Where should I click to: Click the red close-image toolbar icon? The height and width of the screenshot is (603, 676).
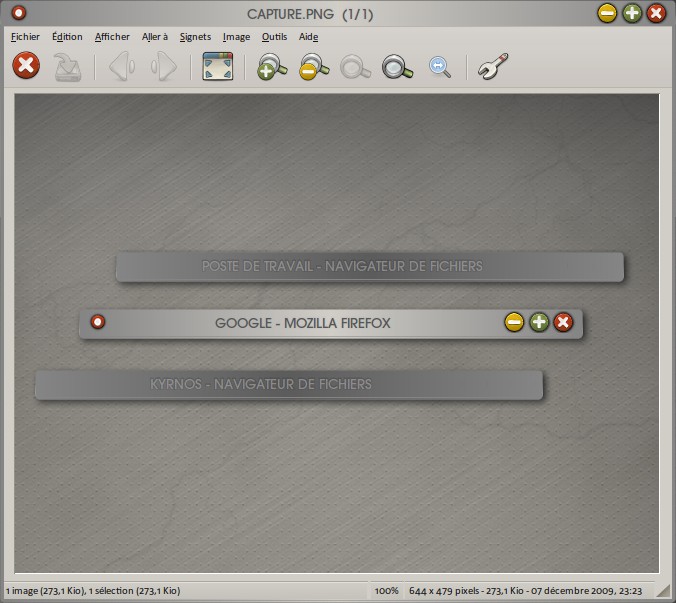click(x=26, y=66)
